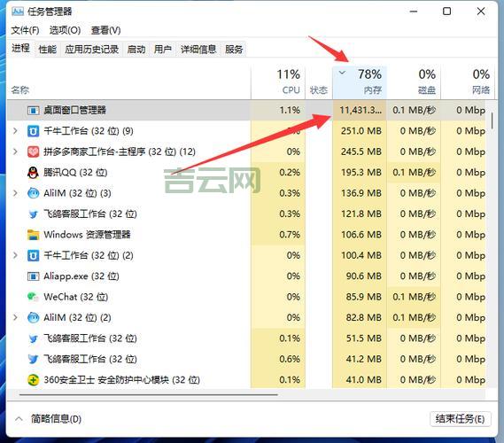The height and width of the screenshot is (443, 504).
Task: Switch to the 性能 tab
Action: (x=47, y=50)
